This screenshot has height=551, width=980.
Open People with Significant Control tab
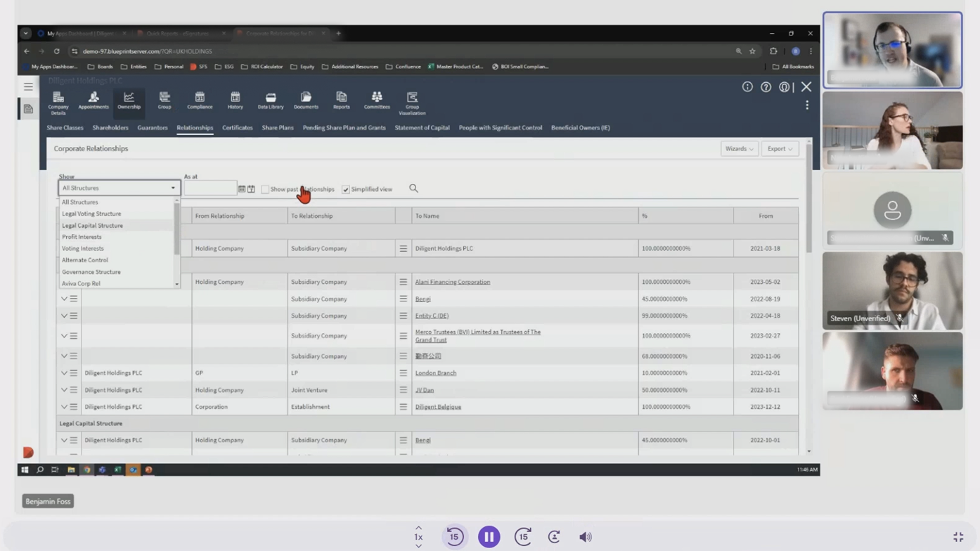(x=501, y=128)
